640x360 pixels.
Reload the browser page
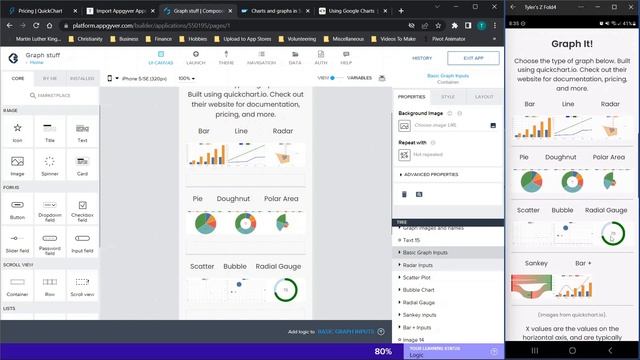(x=36, y=25)
